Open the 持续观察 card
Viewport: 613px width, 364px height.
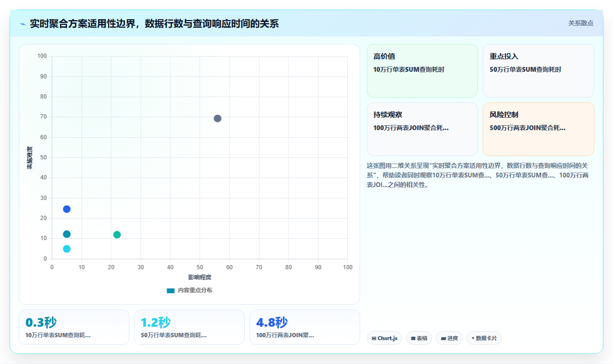tap(422, 129)
